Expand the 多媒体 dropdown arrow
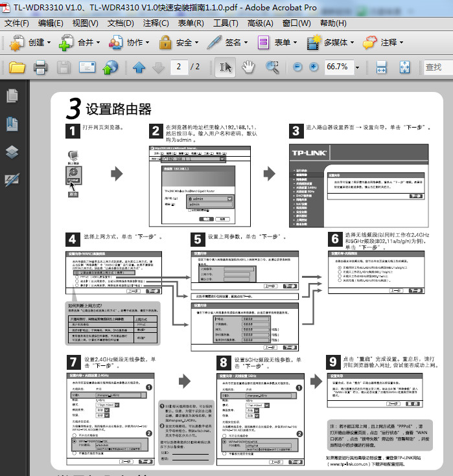The image size is (453, 476). click(x=352, y=43)
